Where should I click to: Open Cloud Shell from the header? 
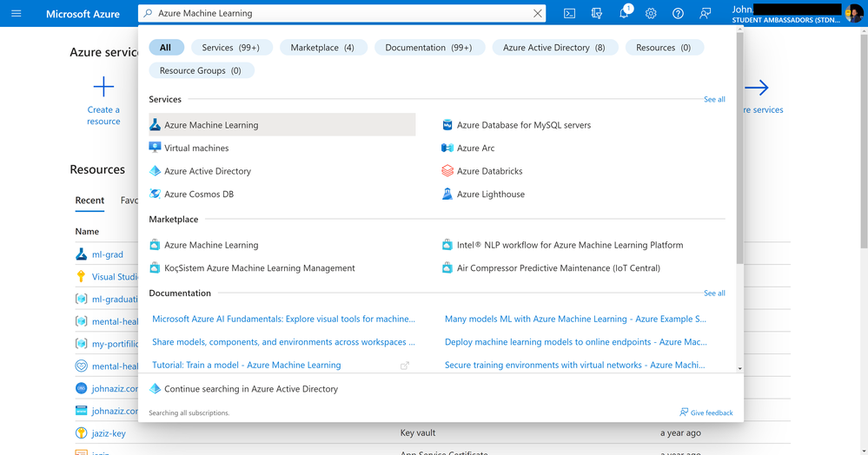(x=569, y=13)
